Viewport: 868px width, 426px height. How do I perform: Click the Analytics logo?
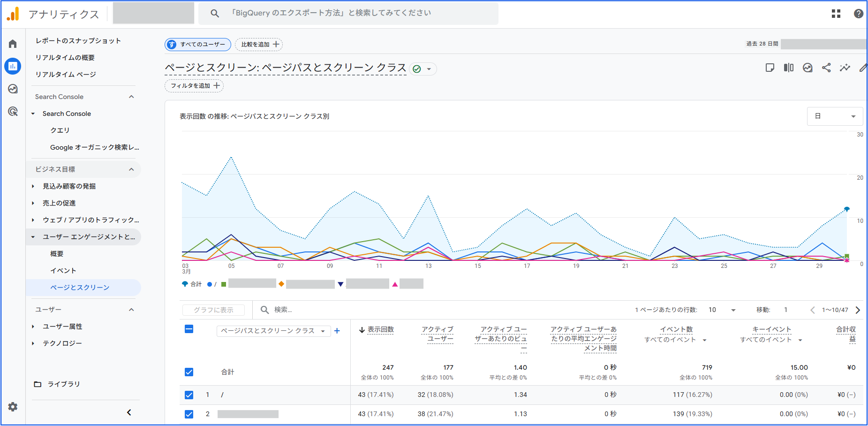(x=13, y=14)
